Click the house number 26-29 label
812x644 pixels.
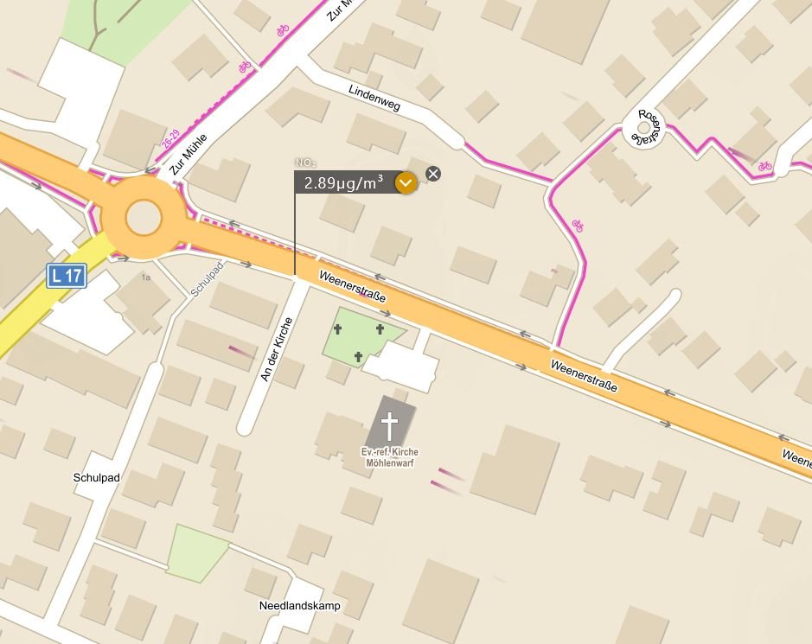(169, 139)
